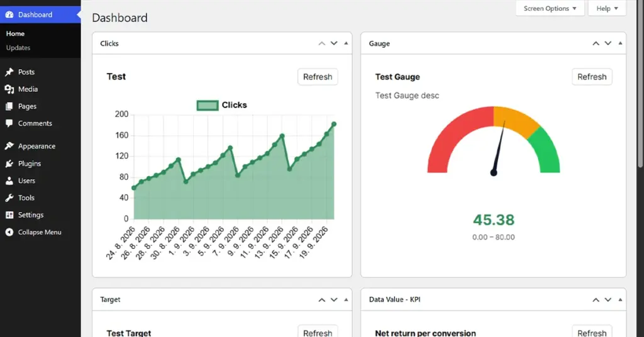Open the Dashboard menu item
The image size is (644, 337).
click(x=40, y=15)
